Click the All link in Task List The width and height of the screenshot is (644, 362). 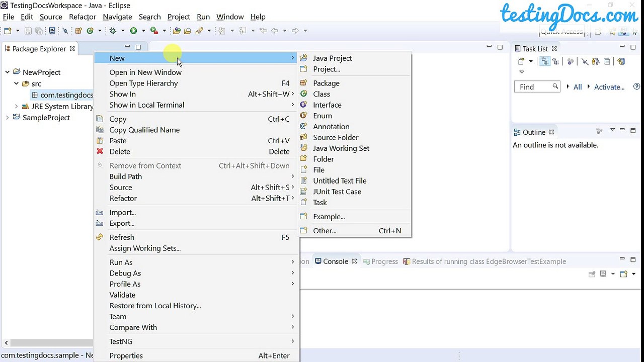point(578,87)
